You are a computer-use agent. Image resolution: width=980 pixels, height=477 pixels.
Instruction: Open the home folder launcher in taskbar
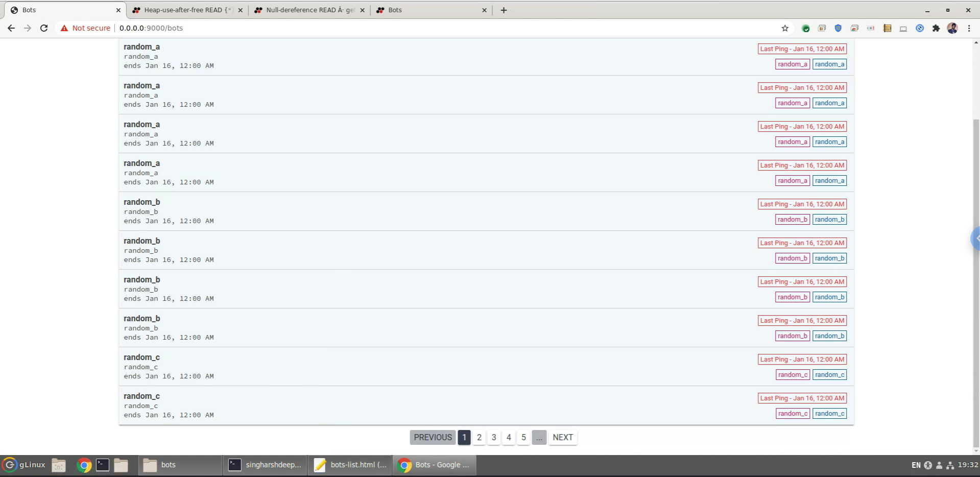pos(121,465)
